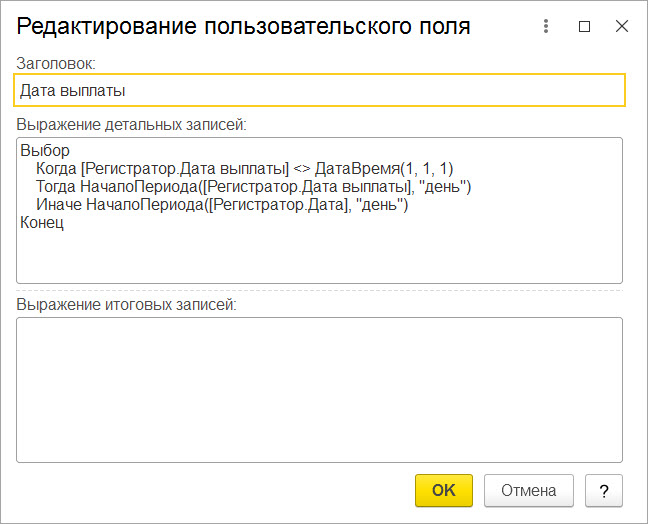
Task: Place cursor on the Иначе НачалоПериода line
Action: (222, 205)
